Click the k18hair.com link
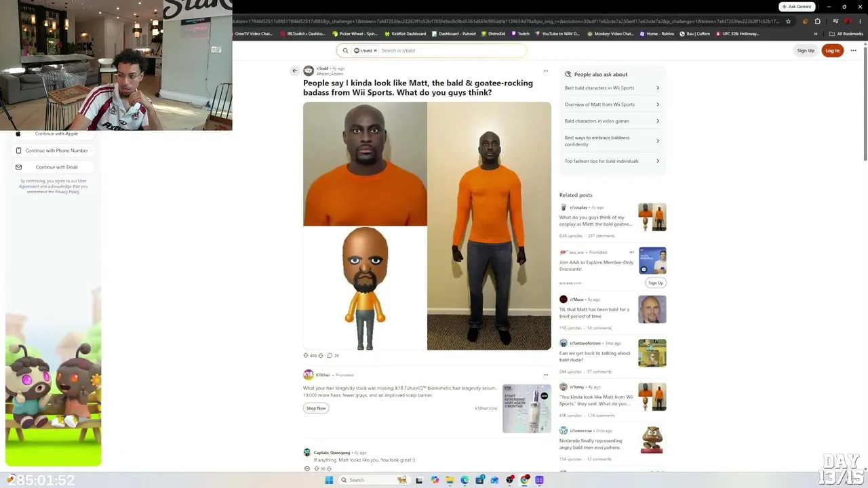The width and height of the screenshot is (868, 488). 486,408
